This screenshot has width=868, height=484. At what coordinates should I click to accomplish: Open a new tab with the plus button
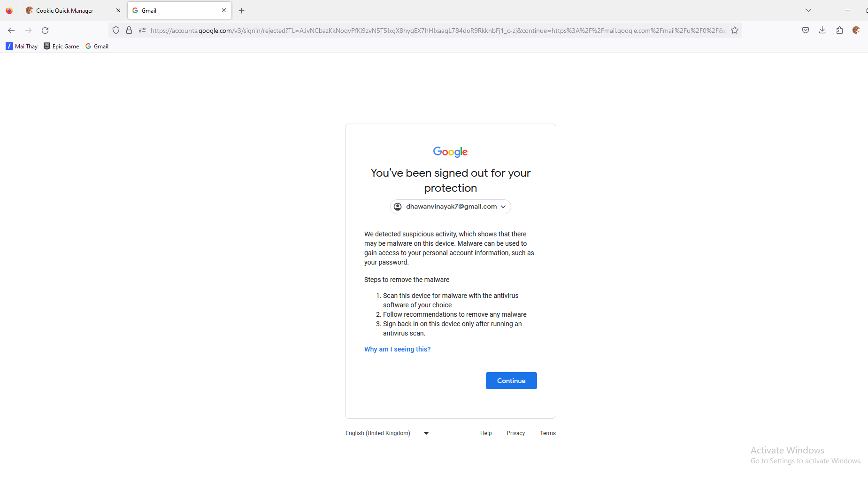pos(242,10)
